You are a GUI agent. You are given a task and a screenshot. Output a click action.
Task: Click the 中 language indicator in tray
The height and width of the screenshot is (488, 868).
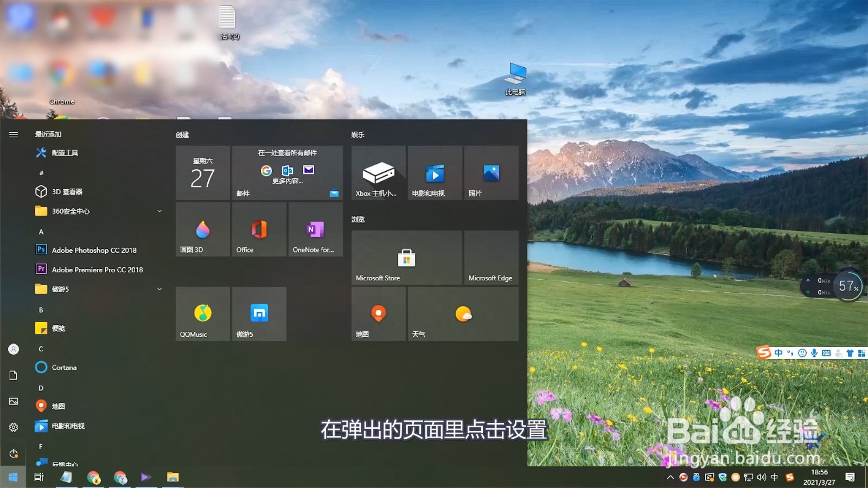click(x=775, y=477)
